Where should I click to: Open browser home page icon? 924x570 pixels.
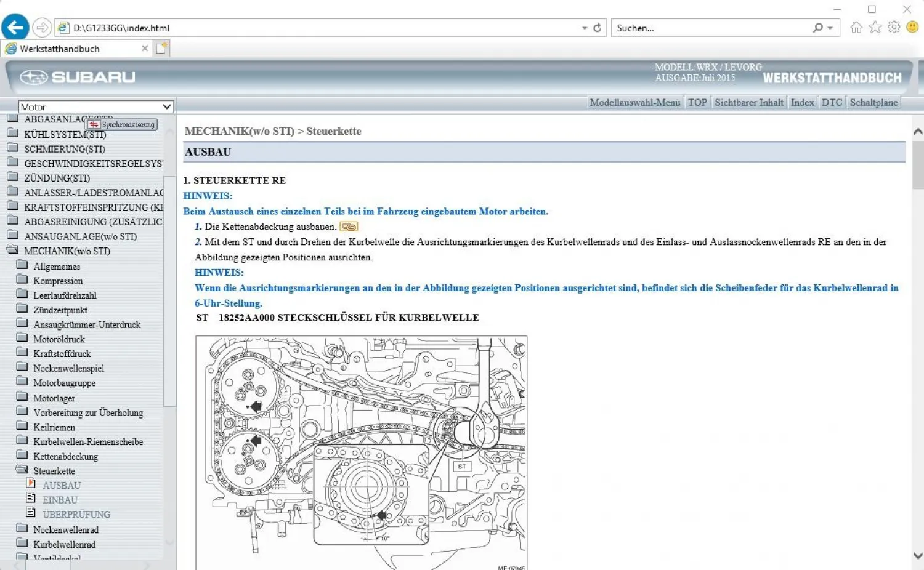[x=856, y=27]
